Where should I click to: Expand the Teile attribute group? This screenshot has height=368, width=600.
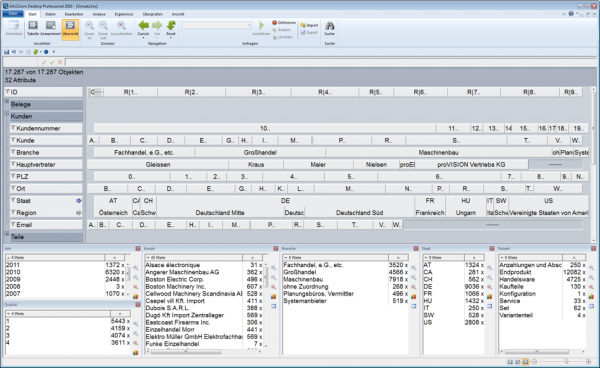(x=7, y=234)
